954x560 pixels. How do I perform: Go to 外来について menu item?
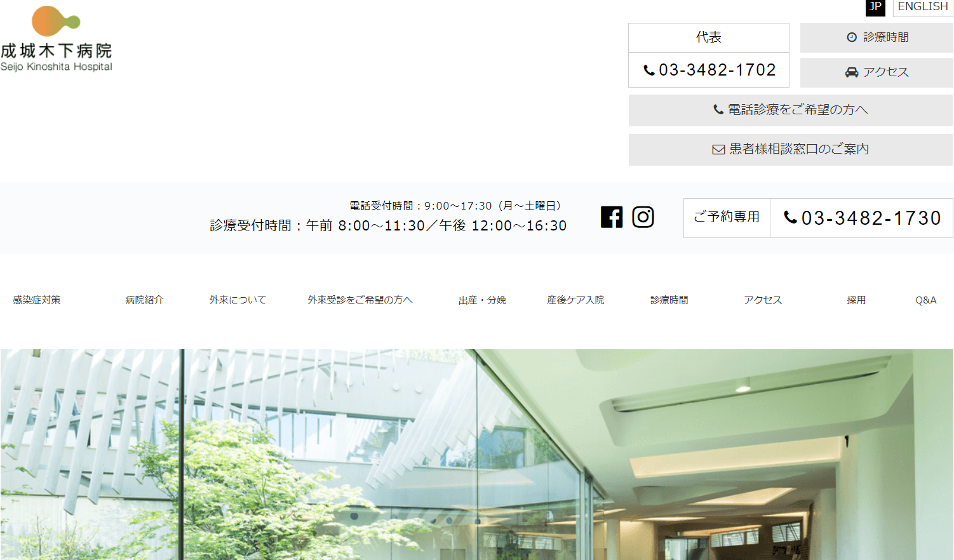pyautogui.click(x=238, y=300)
